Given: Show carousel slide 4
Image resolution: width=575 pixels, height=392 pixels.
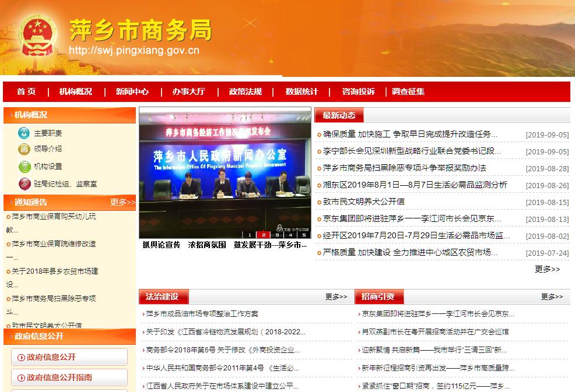Looking at the screenshot, I should click(290, 235).
